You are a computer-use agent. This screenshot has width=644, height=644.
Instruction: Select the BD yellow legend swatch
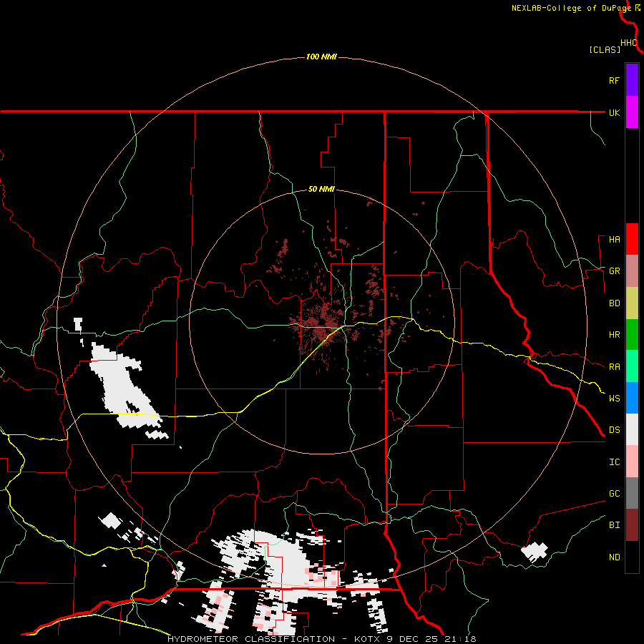632,303
